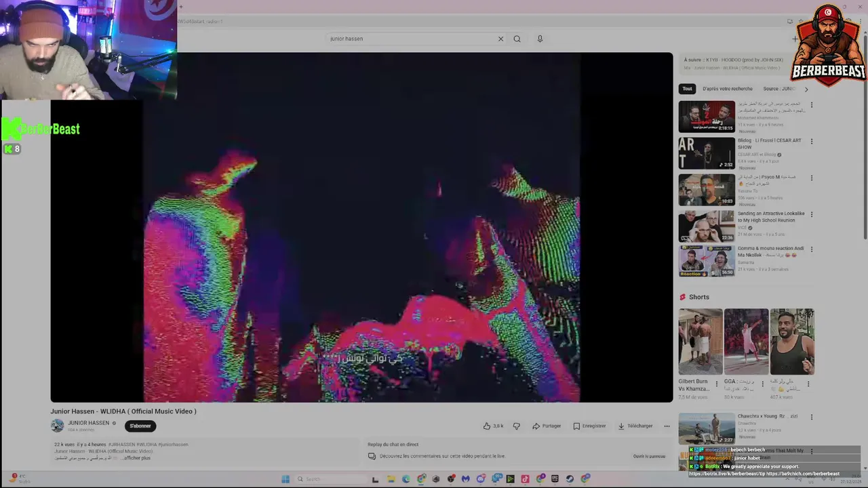
Task: Open more actions ellipsis under video
Action: tap(667, 426)
